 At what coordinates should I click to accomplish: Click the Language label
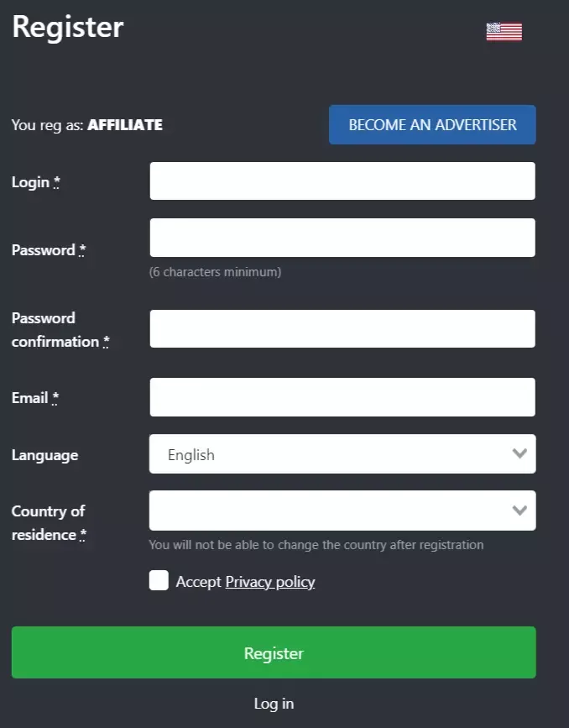click(x=44, y=455)
